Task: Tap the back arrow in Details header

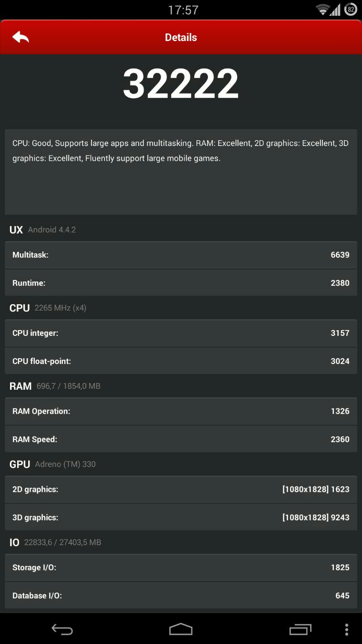Action: pos(21,37)
